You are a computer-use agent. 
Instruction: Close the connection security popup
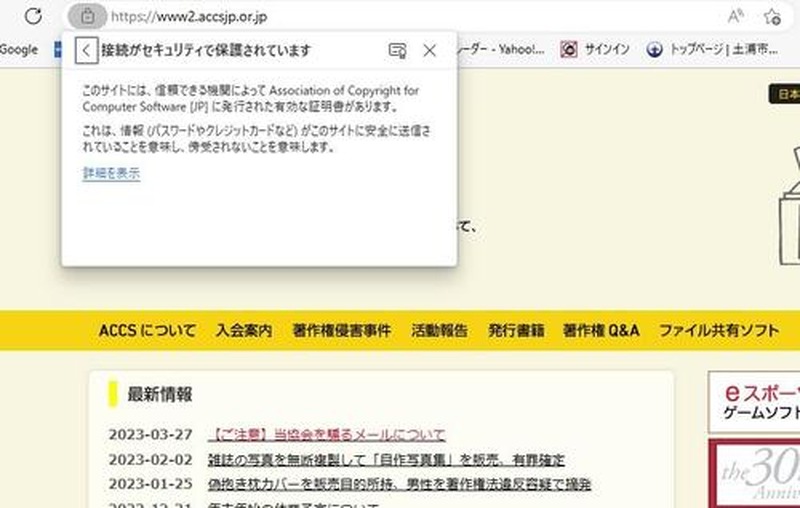pyautogui.click(x=430, y=50)
